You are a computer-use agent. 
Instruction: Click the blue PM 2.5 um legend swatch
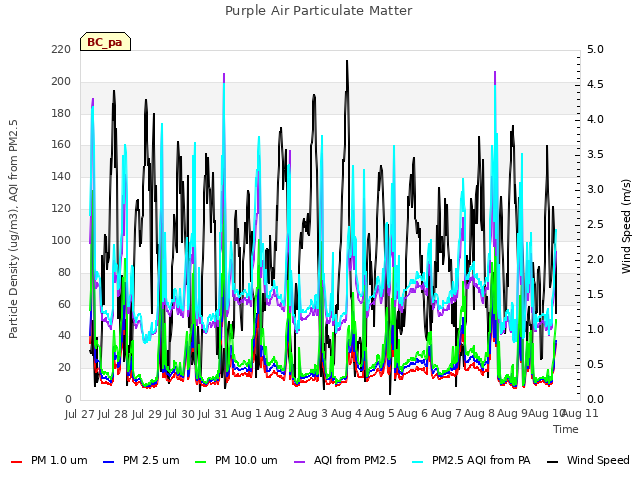[x=109, y=462]
